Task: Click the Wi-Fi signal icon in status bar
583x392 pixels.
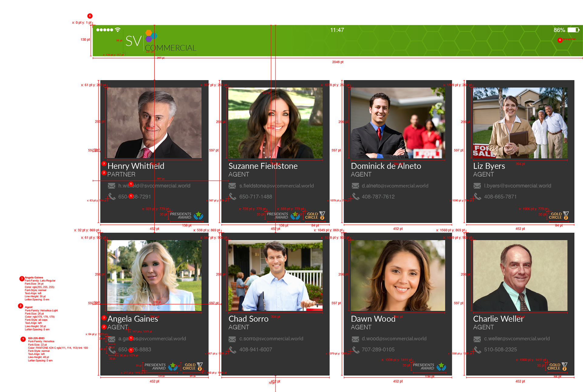Action: point(118,30)
